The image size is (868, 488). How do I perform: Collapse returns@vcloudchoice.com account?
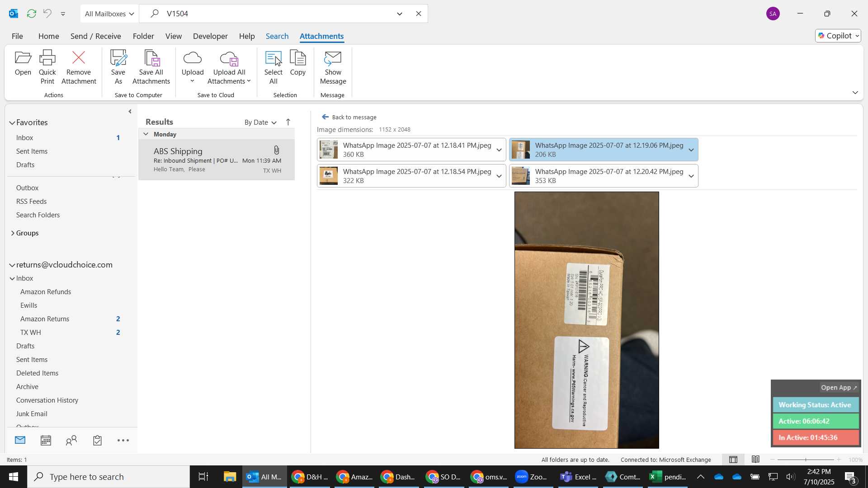coord(12,265)
